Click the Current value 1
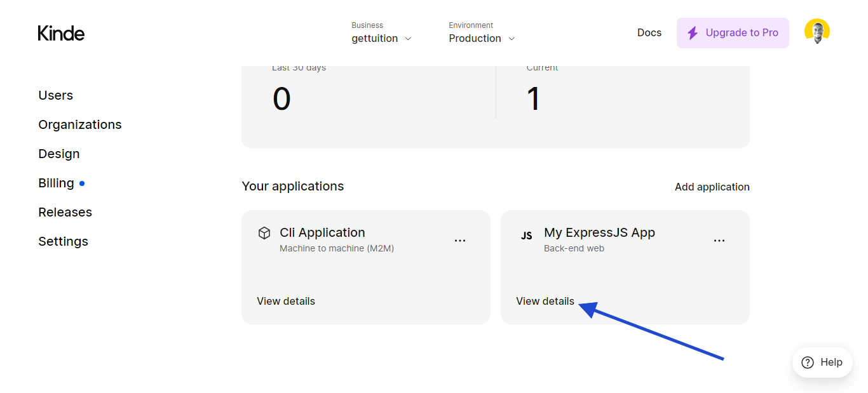Image resolution: width=868 pixels, height=393 pixels. 534,99
